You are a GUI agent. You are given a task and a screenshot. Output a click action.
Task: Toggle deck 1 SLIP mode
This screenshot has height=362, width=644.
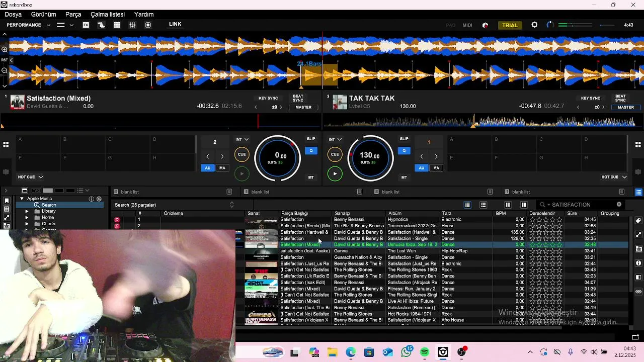311,139
